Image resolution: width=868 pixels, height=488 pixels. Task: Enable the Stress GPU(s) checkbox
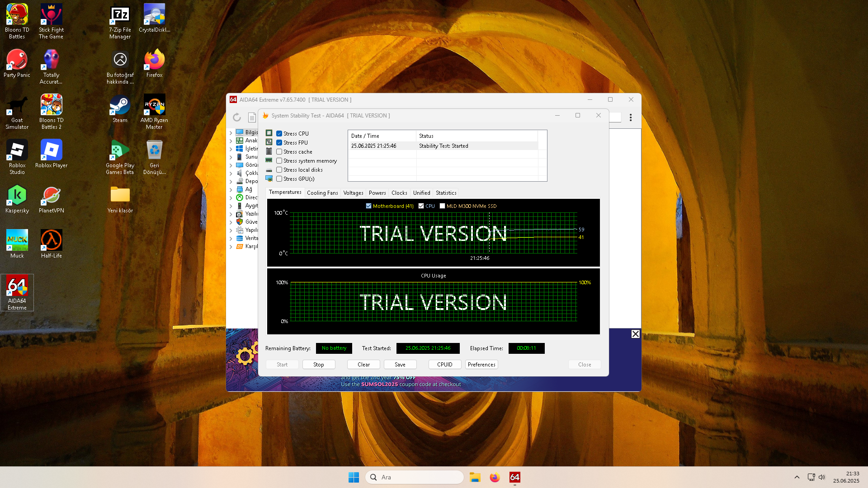tap(279, 179)
